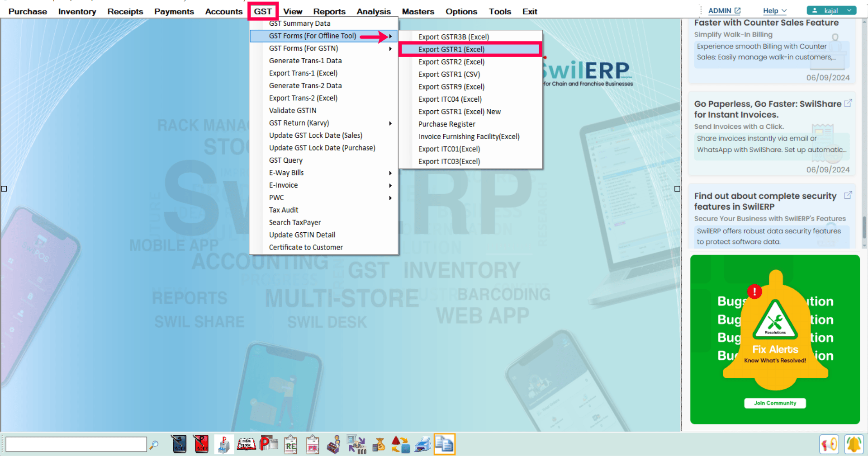Expand the Help dropdown

pos(775,10)
